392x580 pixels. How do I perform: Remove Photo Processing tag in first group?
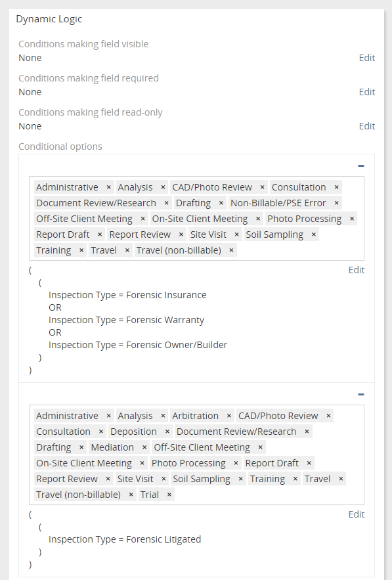[352, 219]
